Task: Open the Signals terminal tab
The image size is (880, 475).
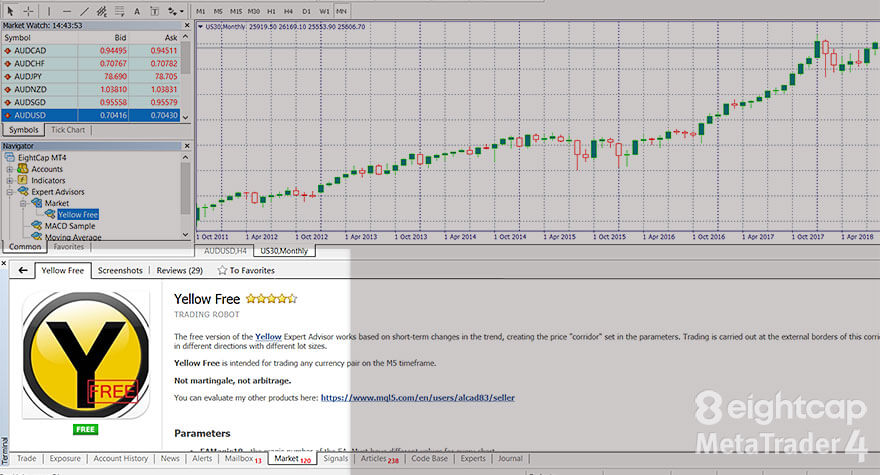Action: (x=336, y=459)
